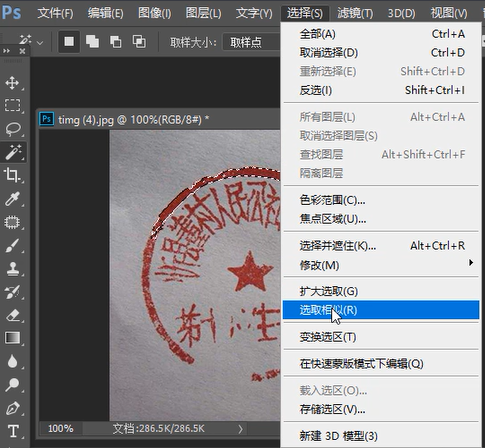Choose 取消选择(D) to deselect

click(x=381, y=53)
